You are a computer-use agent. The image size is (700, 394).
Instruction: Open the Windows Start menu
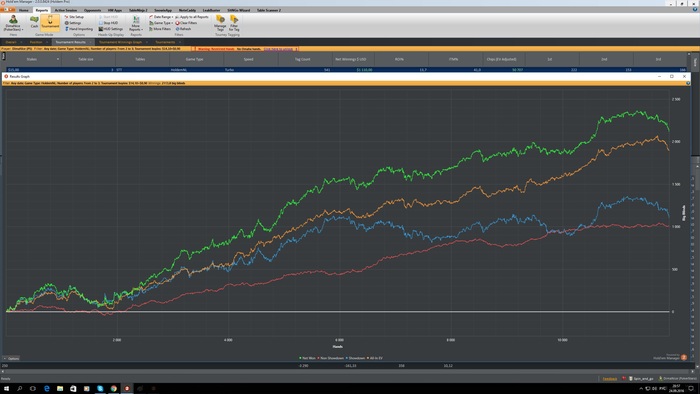click(6, 388)
